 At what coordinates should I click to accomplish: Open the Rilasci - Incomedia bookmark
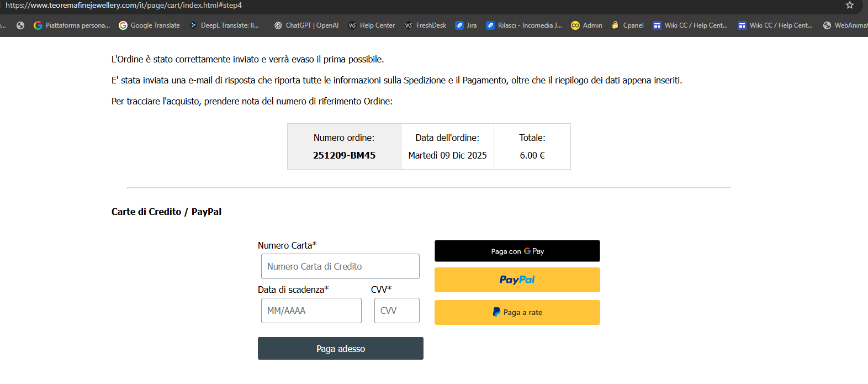pyautogui.click(x=524, y=25)
